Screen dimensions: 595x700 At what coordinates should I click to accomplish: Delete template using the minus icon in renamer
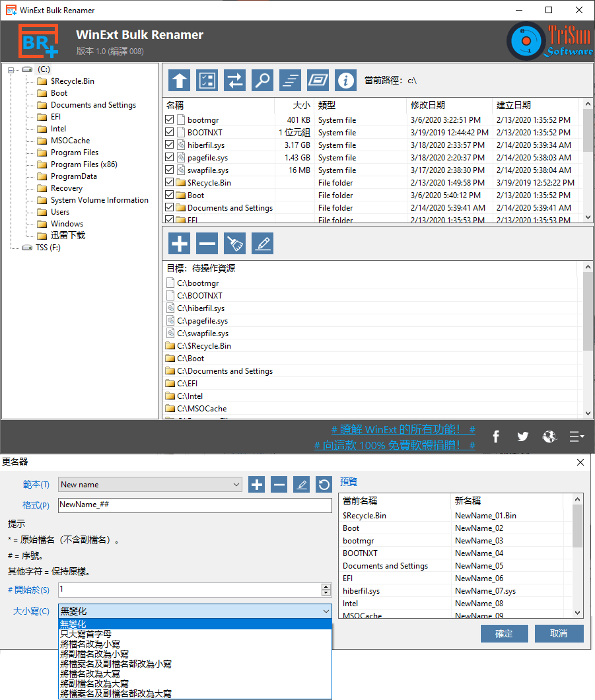coord(279,484)
